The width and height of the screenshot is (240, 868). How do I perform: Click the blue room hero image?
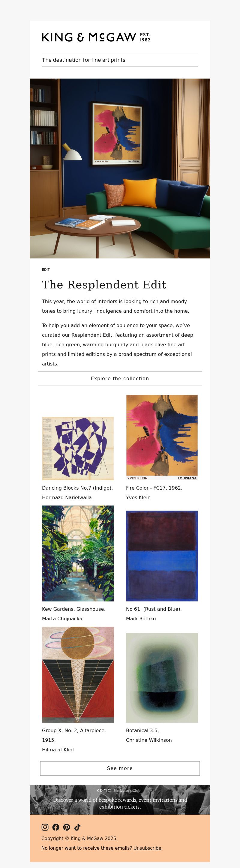tap(120, 169)
